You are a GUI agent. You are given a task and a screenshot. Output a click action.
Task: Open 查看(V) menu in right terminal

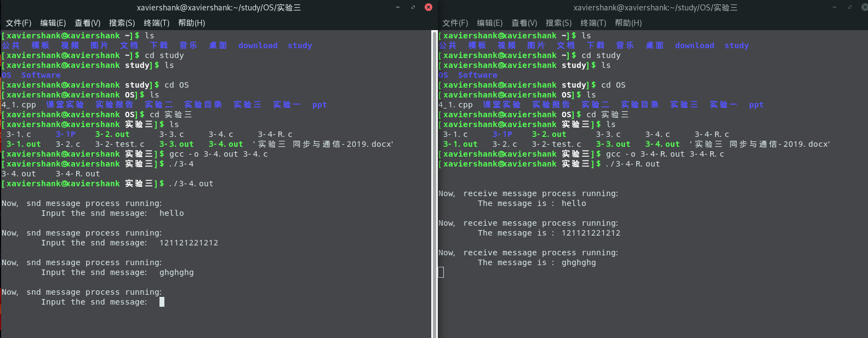click(524, 23)
